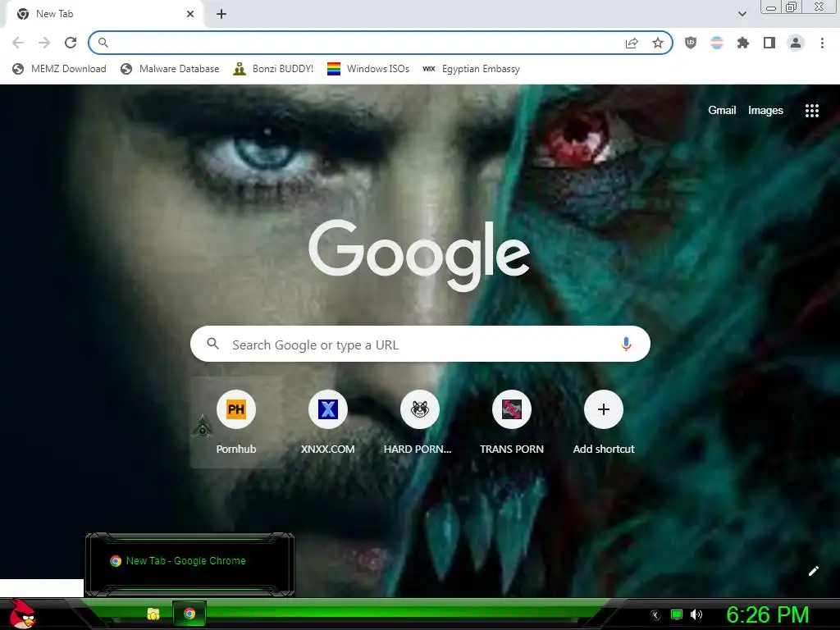Open the Bonzi BUDDY! bookmark

point(273,69)
